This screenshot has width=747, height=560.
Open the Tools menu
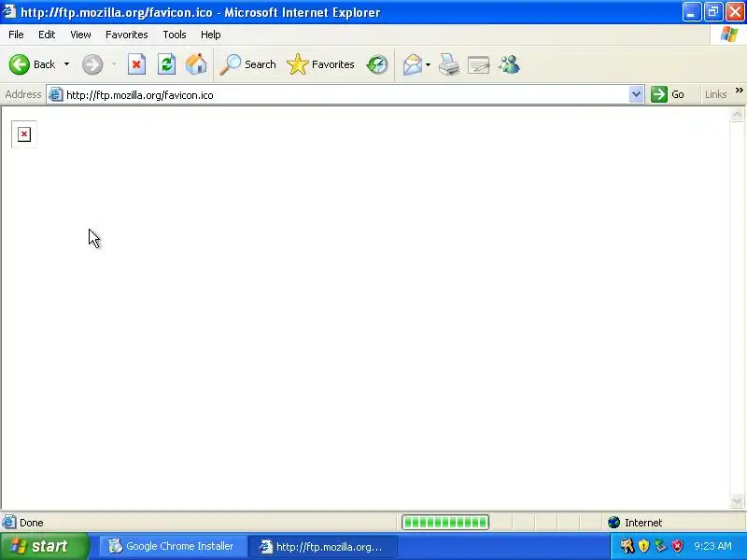tap(175, 35)
